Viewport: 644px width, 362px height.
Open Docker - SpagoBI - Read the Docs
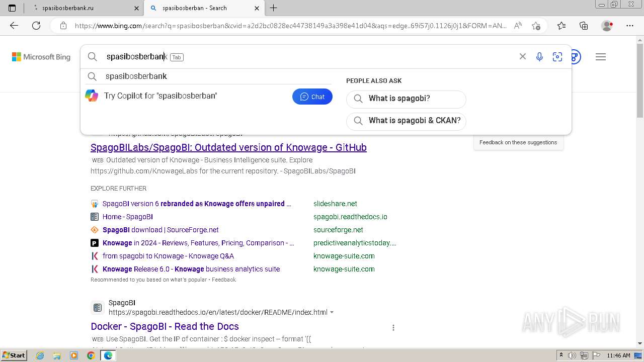165,326
